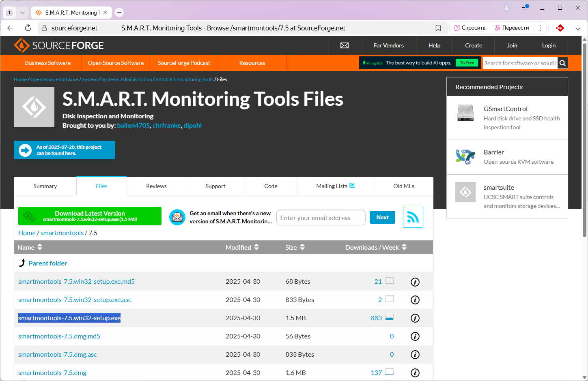This screenshot has width=588, height=381.
Task: Open a new browser tab
Action: coord(119,13)
